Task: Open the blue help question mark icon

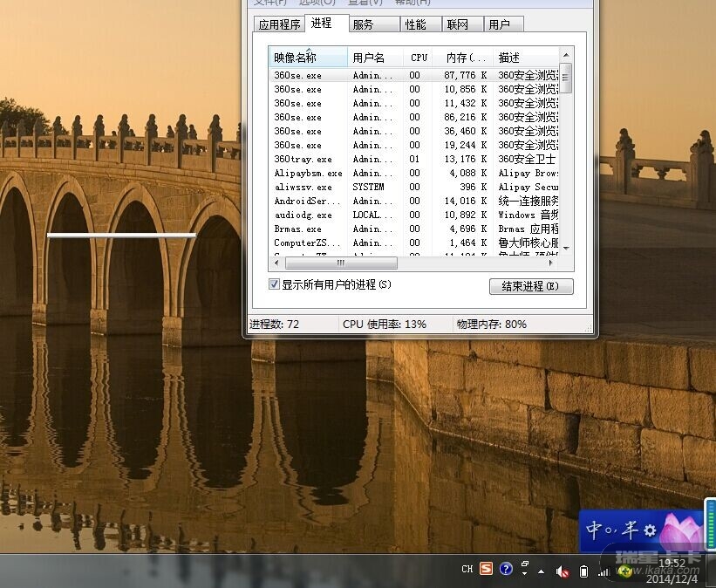Action: pos(505,570)
